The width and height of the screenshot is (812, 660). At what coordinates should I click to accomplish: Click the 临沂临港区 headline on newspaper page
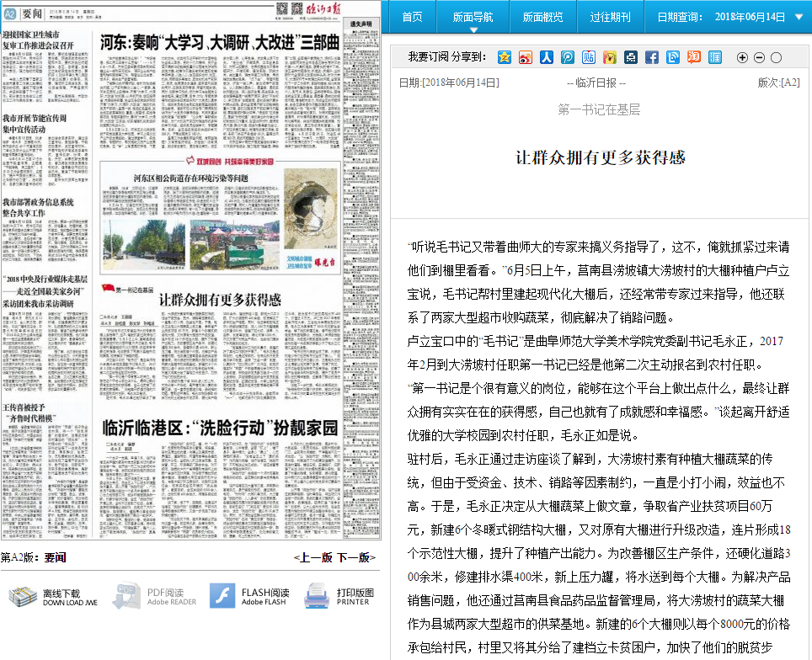click(219, 426)
